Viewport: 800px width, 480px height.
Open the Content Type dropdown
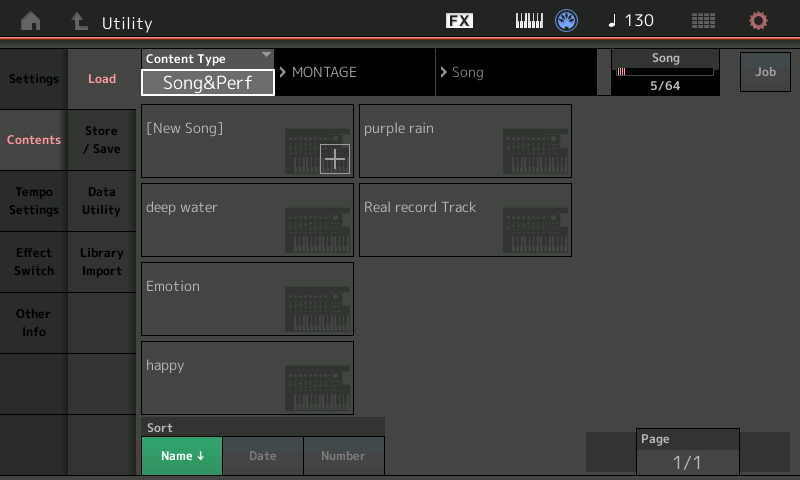click(x=208, y=73)
